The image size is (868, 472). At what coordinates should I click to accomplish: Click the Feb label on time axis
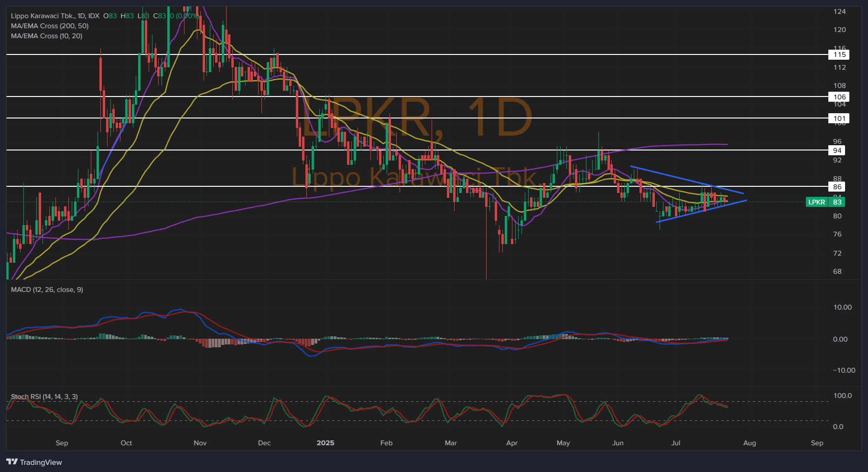click(x=386, y=443)
